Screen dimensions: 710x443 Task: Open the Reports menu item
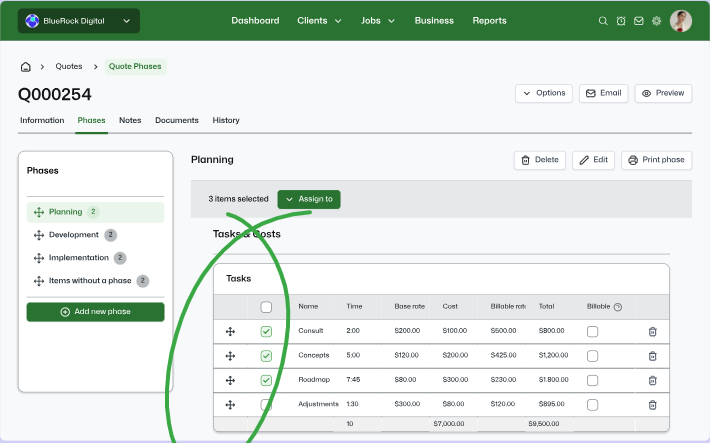click(x=489, y=21)
